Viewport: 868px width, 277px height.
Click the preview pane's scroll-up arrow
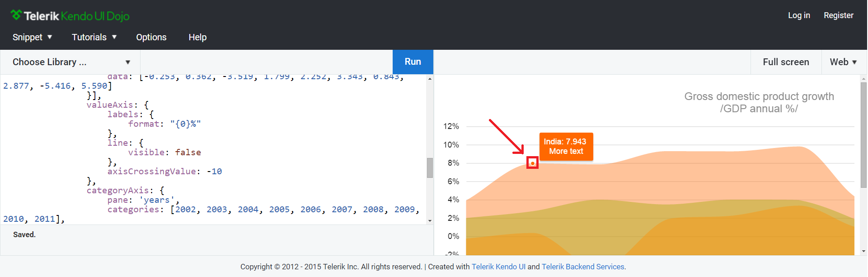tap(863, 79)
